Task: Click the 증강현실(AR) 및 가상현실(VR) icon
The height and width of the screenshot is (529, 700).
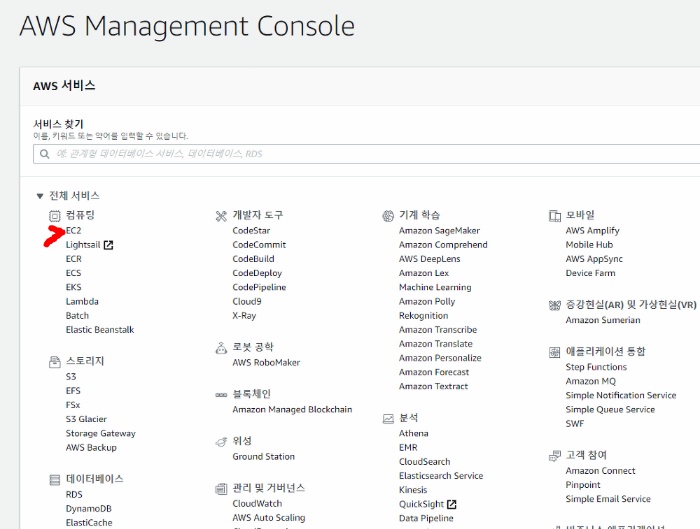Action: click(554, 305)
